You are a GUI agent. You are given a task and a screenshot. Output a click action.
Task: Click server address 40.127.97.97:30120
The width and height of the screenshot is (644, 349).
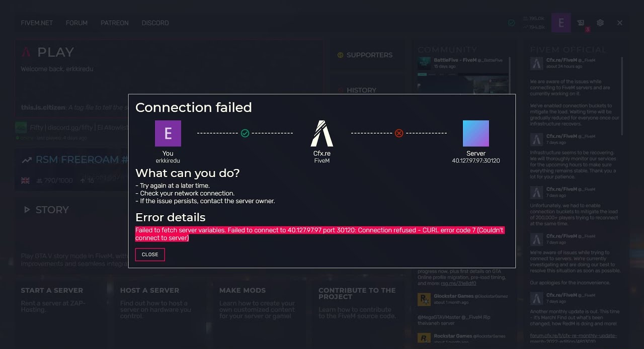tap(476, 161)
